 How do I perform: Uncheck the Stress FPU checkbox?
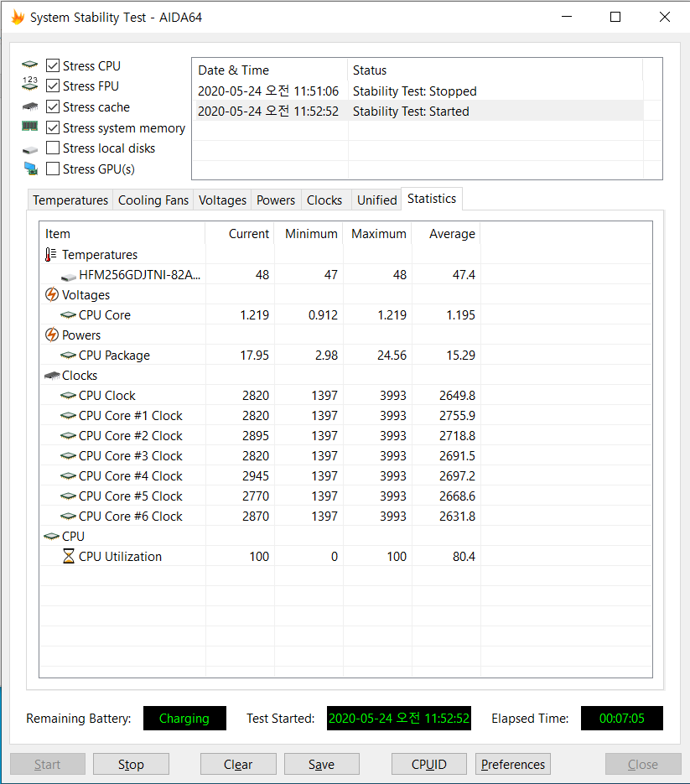[x=53, y=86]
